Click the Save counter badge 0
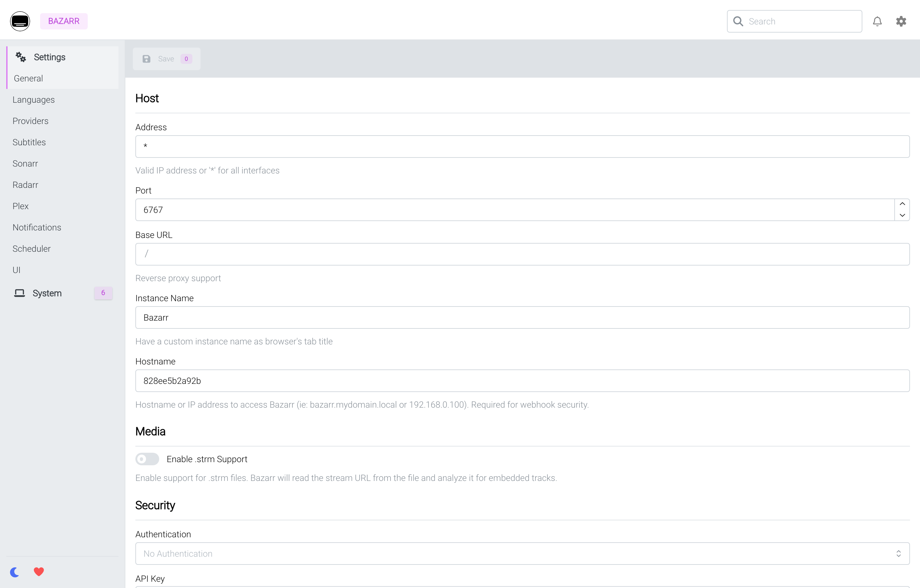 pyautogui.click(x=186, y=59)
